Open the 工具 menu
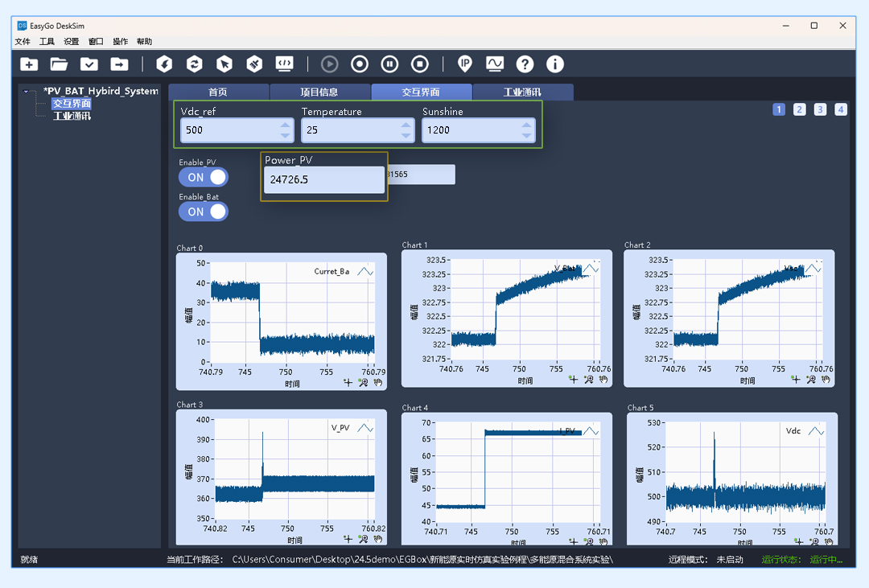 pos(47,42)
